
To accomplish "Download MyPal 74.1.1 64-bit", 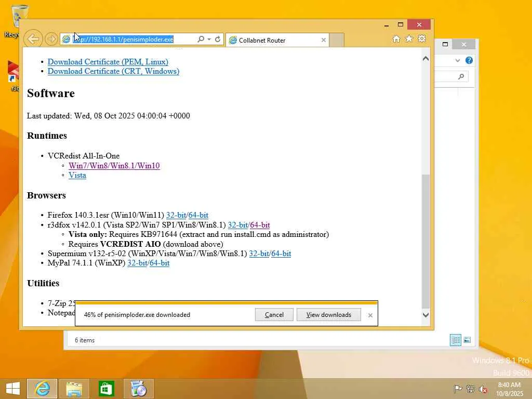I will click(159, 263).
